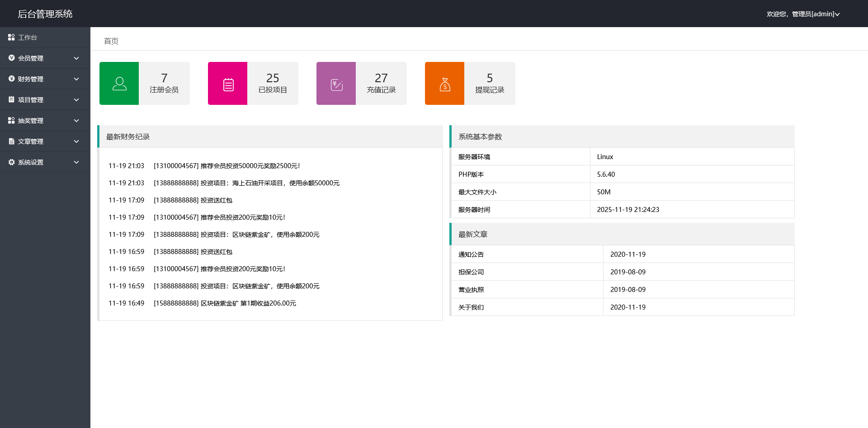The height and width of the screenshot is (428, 868).
Task: Click the purple recharge records icon
Action: point(336,84)
